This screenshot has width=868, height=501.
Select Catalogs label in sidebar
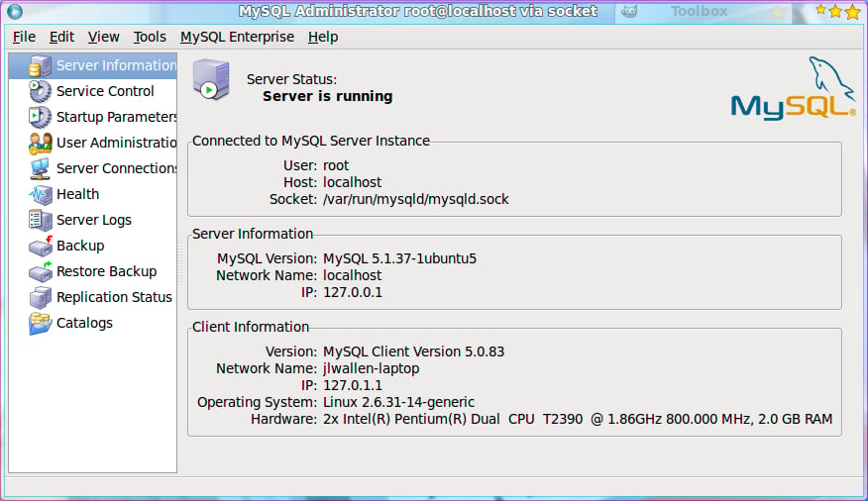click(84, 323)
